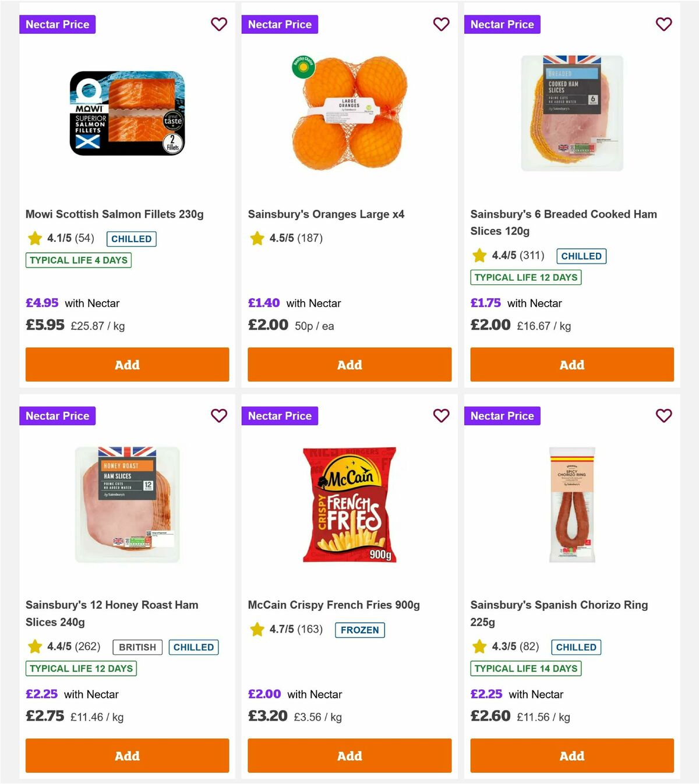Toggle the favourite heart on Honey Roast Ham Slices
699x784 pixels.
[x=219, y=416]
